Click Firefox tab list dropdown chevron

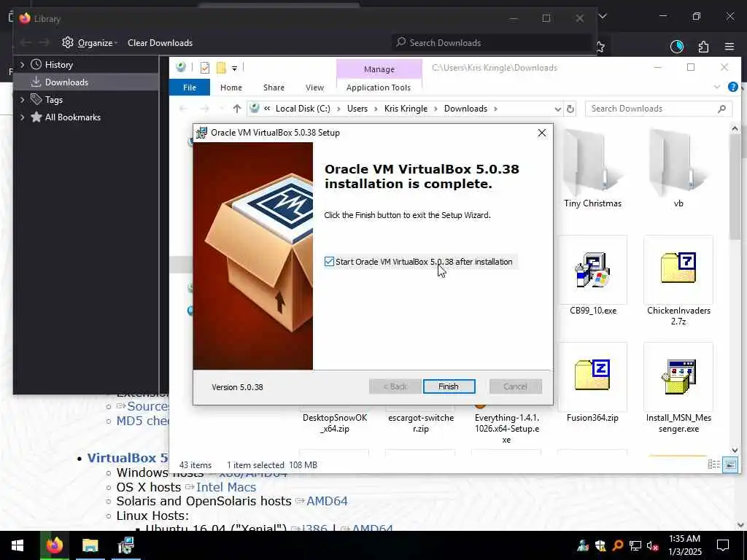[603, 16]
